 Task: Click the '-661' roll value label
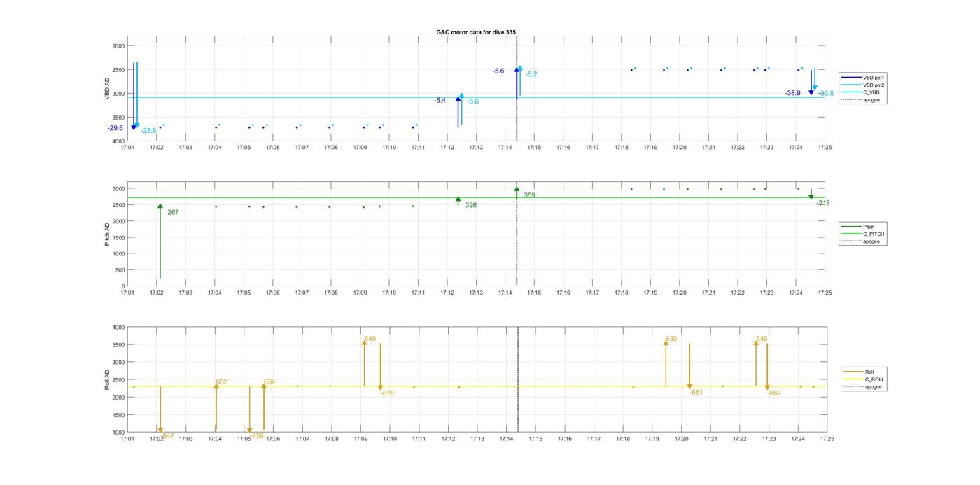[x=696, y=393]
